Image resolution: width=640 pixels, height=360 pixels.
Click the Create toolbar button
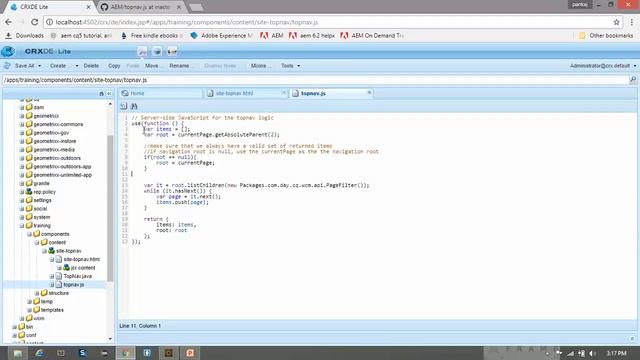[x=60, y=65]
